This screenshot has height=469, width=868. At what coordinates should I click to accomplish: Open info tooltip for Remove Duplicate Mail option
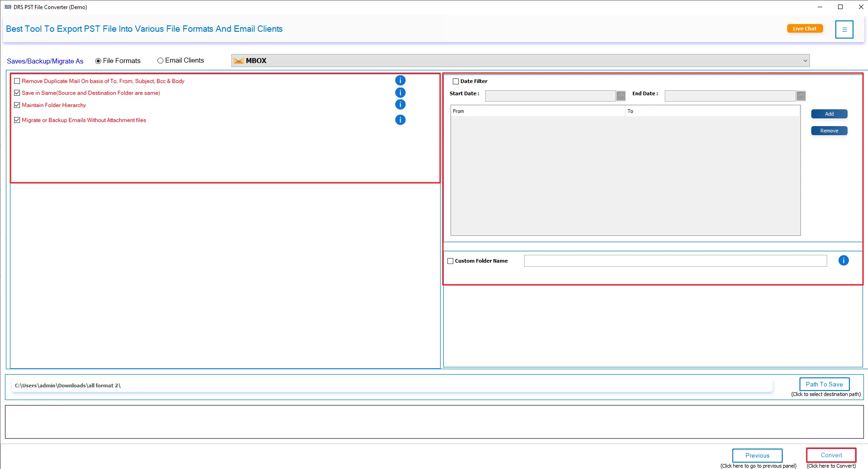click(x=401, y=80)
